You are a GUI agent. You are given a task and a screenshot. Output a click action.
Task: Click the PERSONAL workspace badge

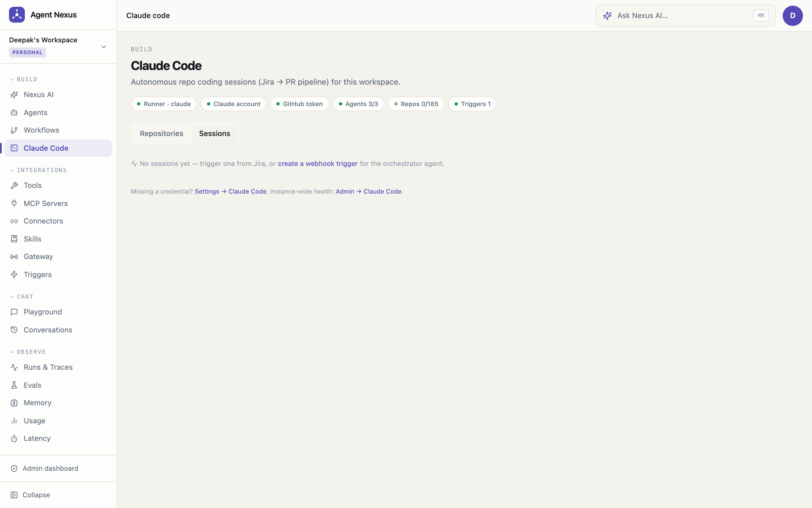(28, 52)
